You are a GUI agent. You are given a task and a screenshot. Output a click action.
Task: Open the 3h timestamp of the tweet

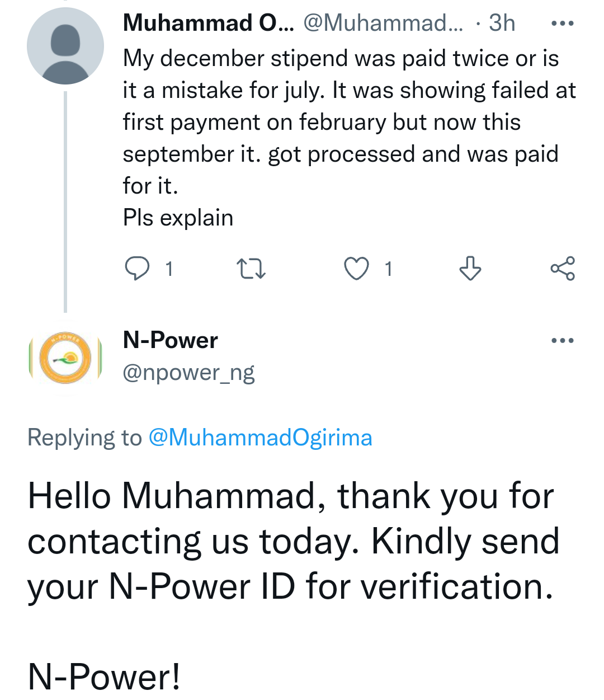pyautogui.click(x=502, y=24)
